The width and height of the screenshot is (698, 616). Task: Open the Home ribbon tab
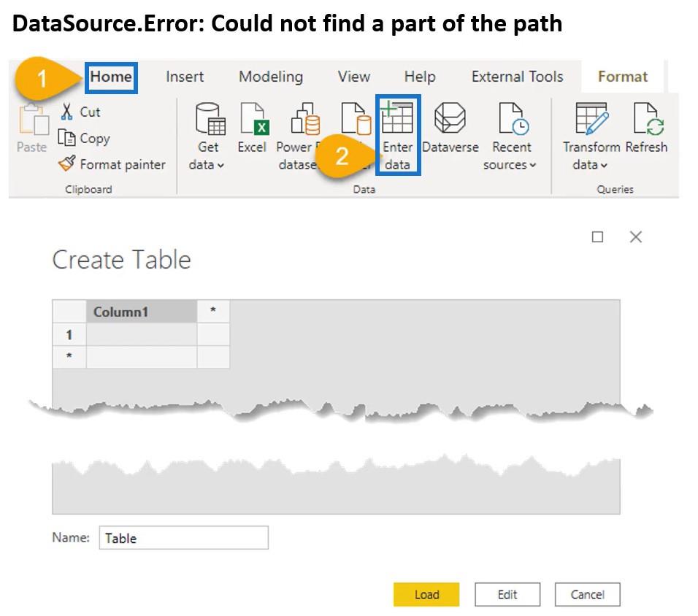(x=111, y=77)
